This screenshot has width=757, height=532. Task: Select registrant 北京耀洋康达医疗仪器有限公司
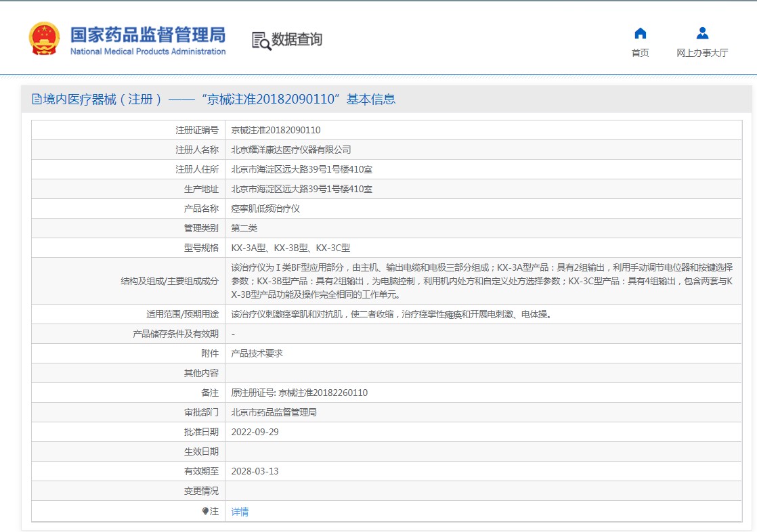[291, 150]
